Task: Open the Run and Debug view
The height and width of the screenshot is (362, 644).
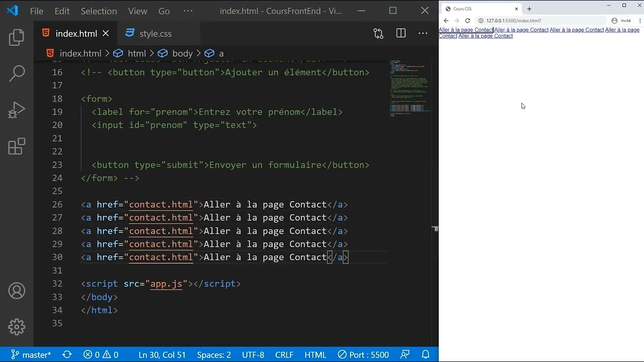Action: [x=17, y=110]
